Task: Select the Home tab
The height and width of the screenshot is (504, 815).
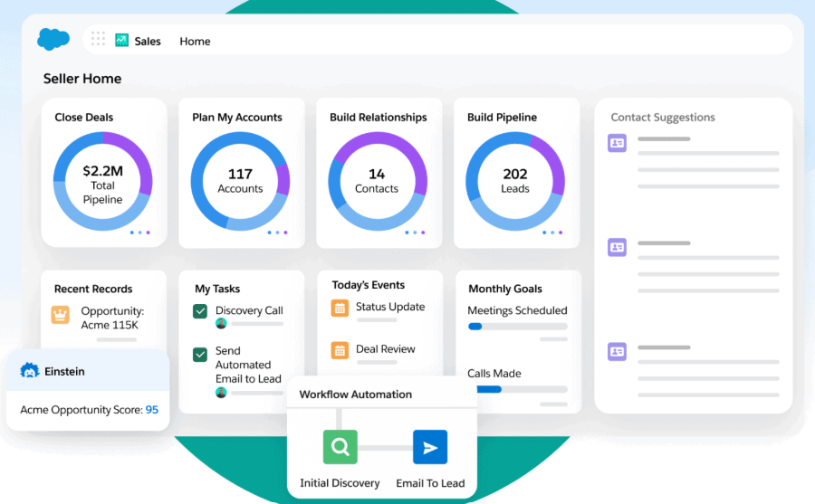Action: tap(195, 41)
